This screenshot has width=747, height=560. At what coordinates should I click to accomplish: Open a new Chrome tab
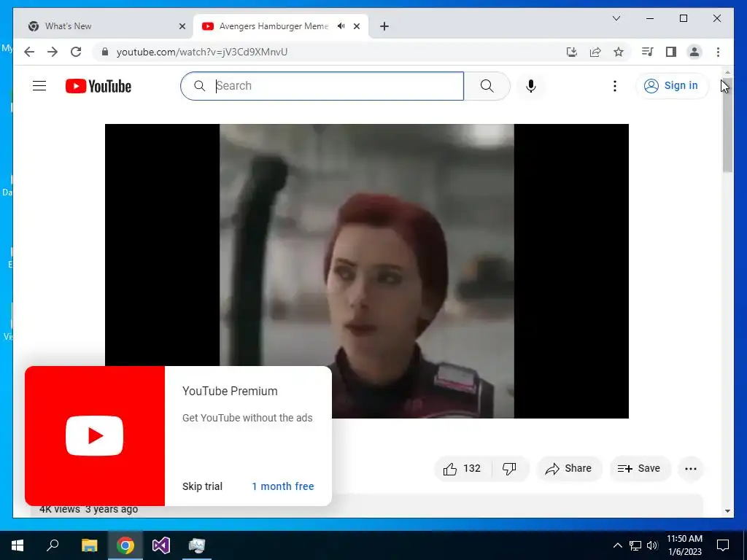(384, 26)
